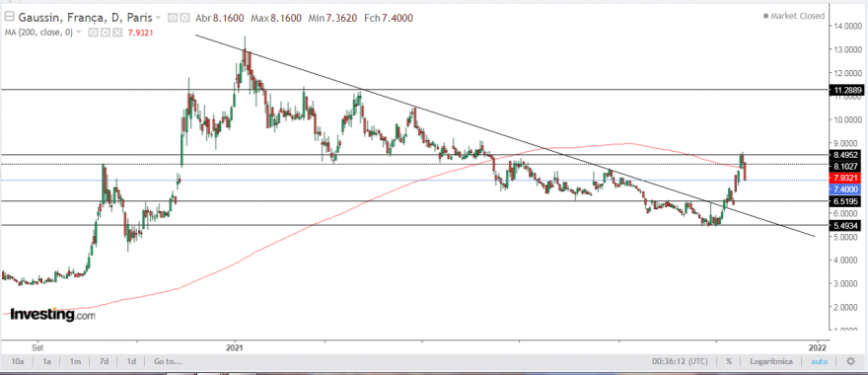Toggle percentage scale mode

(x=729, y=361)
